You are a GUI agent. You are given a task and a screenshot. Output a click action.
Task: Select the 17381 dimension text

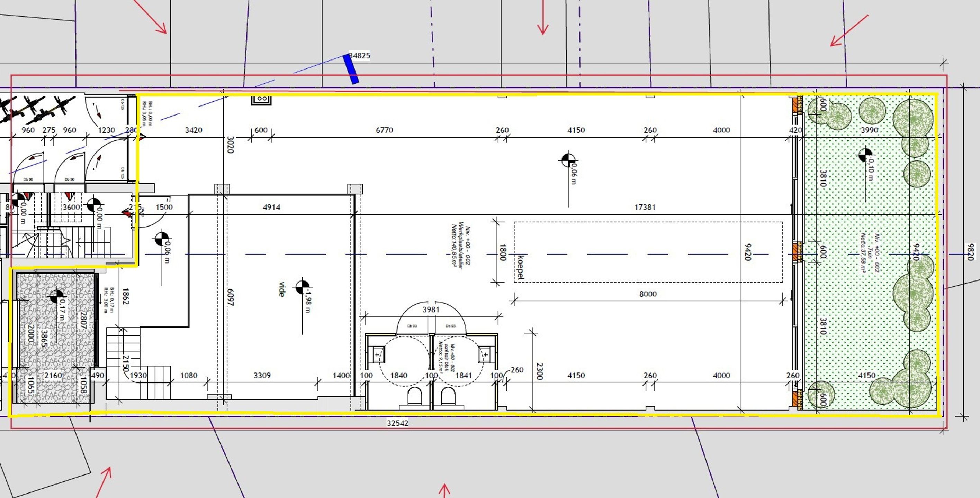(645, 207)
